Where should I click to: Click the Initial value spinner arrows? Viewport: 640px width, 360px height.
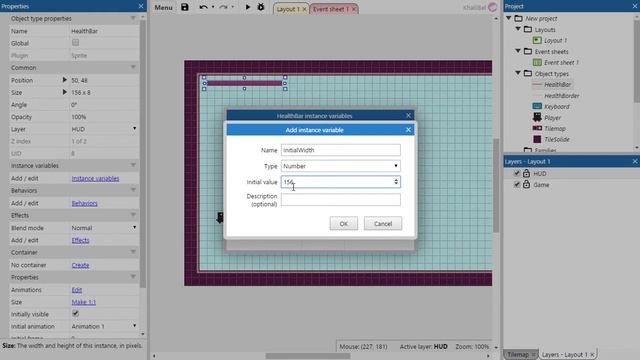click(396, 182)
